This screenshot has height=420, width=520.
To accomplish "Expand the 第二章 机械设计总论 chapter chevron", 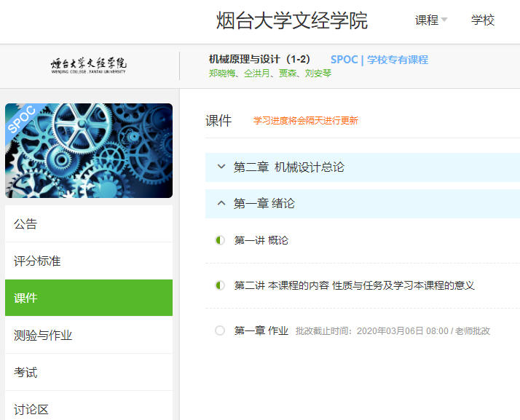I will 221,167.
